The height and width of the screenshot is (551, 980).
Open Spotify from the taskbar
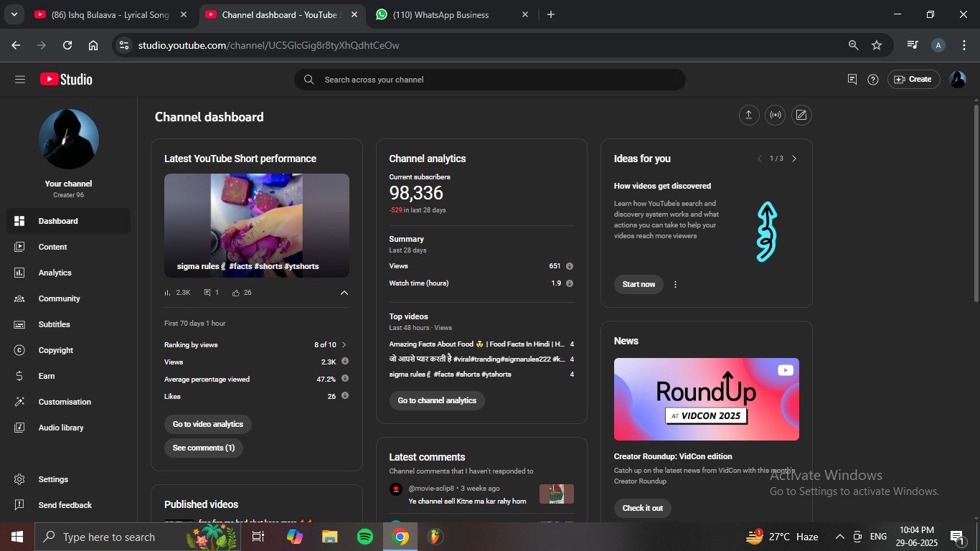[x=365, y=537]
